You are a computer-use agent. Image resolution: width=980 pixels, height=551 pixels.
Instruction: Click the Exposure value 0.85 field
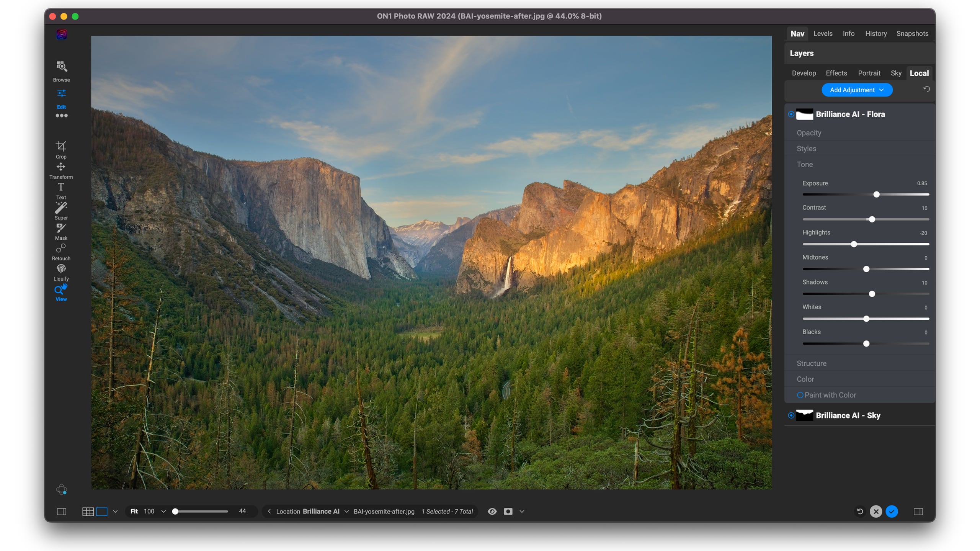click(921, 183)
